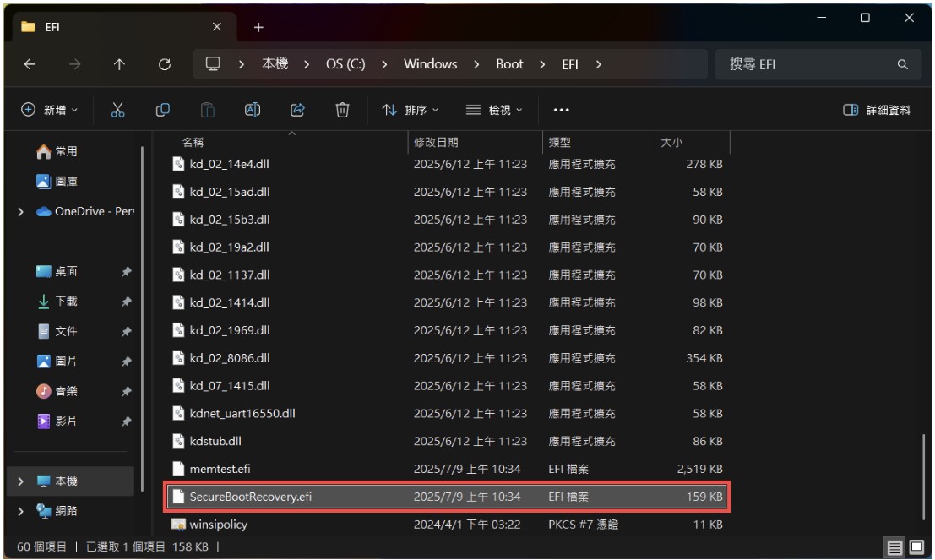Expand the 本機 tree node in sidebar

click(20, 481)
